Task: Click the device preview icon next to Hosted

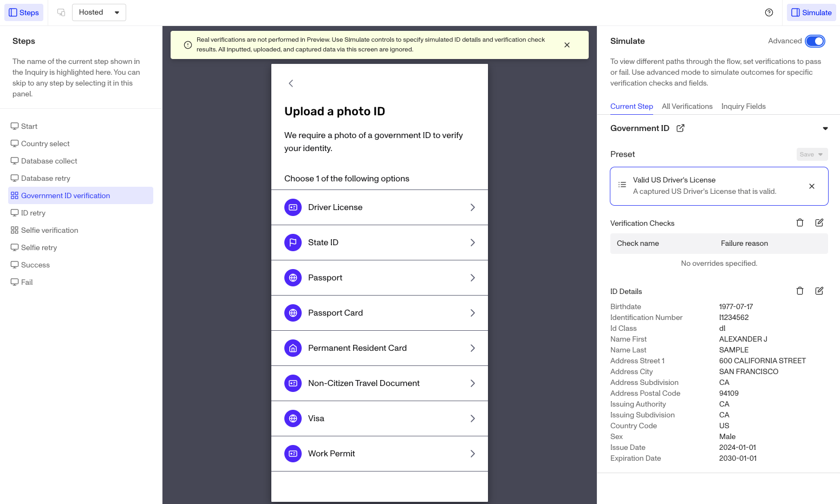Action: point(61,12)
